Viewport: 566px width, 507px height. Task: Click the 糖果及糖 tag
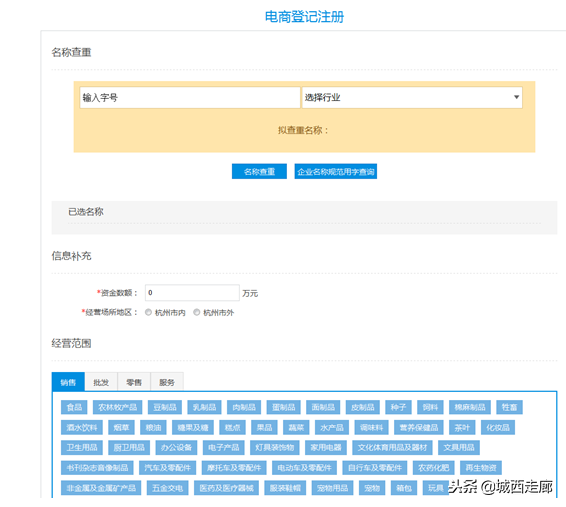(193, 428)
